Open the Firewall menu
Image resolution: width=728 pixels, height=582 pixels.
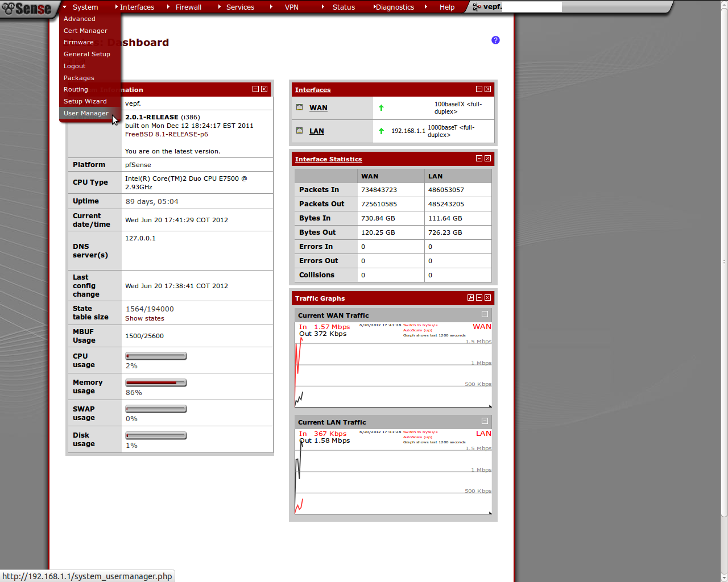coord(188,7)
